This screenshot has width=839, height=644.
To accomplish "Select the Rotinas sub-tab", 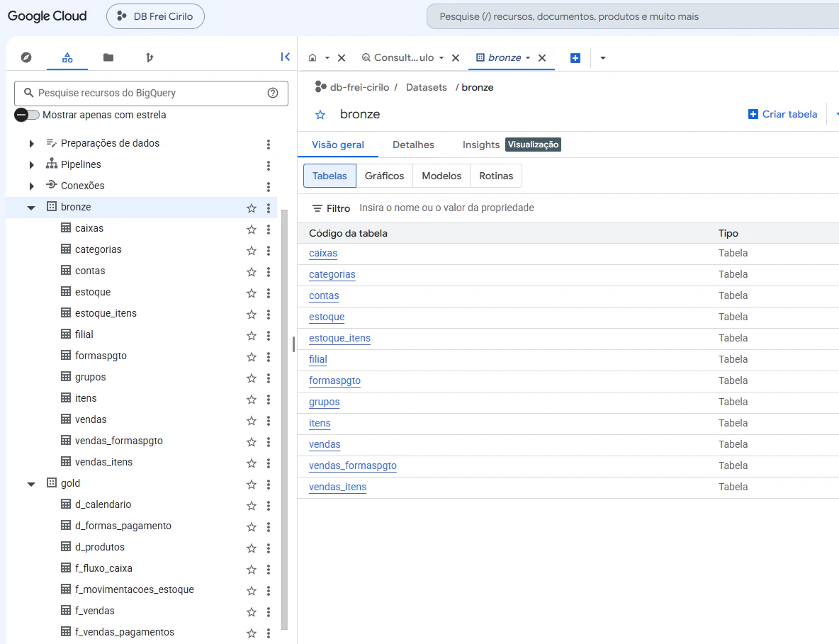I will (496, 176).
